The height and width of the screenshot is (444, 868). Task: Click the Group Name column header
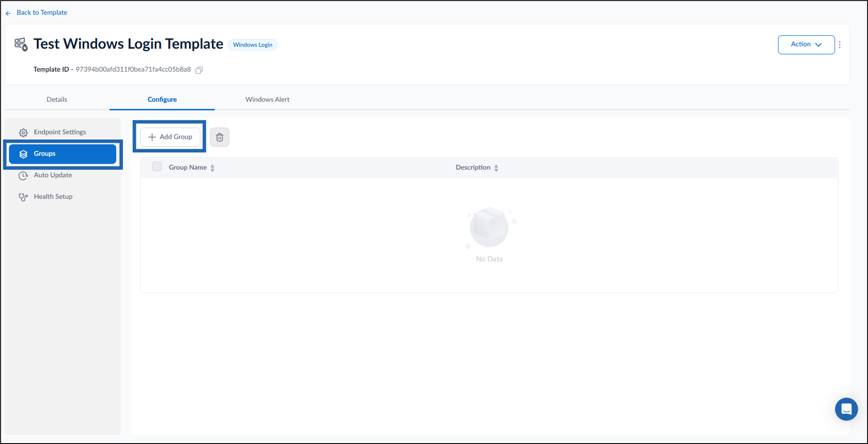coord(188,167)
